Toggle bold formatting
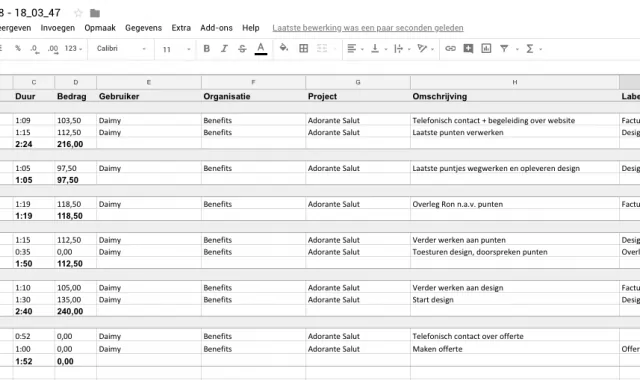 pyautogui.click(x=207, y=49)
